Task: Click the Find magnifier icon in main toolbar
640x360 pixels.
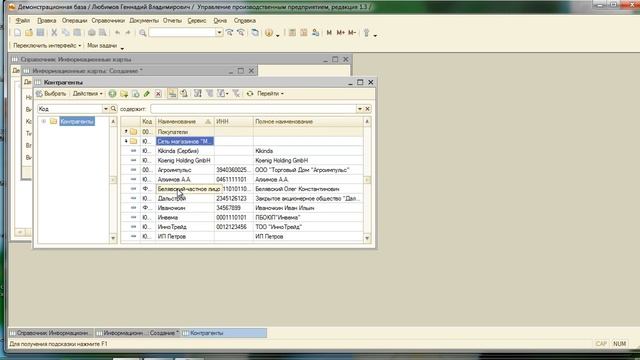Action: pos(142,33)
